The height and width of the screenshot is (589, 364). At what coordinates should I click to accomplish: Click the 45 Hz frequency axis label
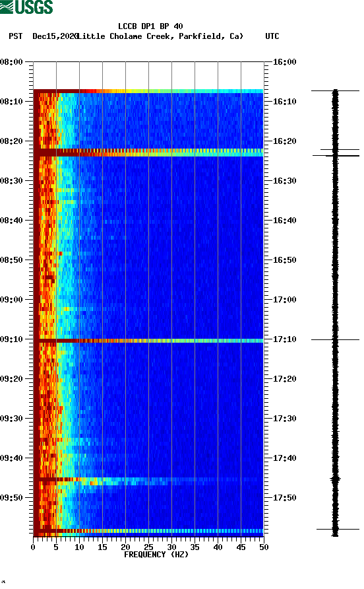click(x=241, y=547)
